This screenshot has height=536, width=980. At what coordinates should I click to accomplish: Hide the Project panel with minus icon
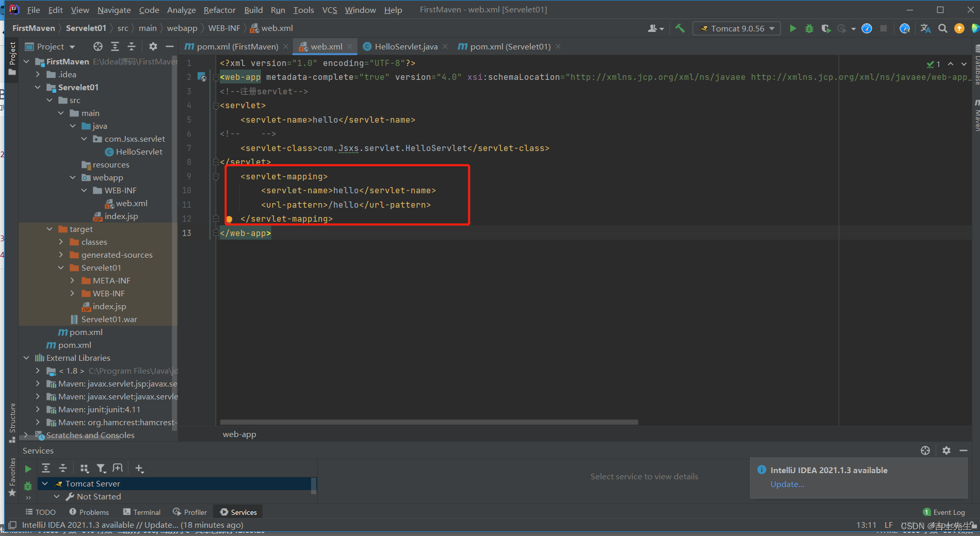[x=169, y=46]
